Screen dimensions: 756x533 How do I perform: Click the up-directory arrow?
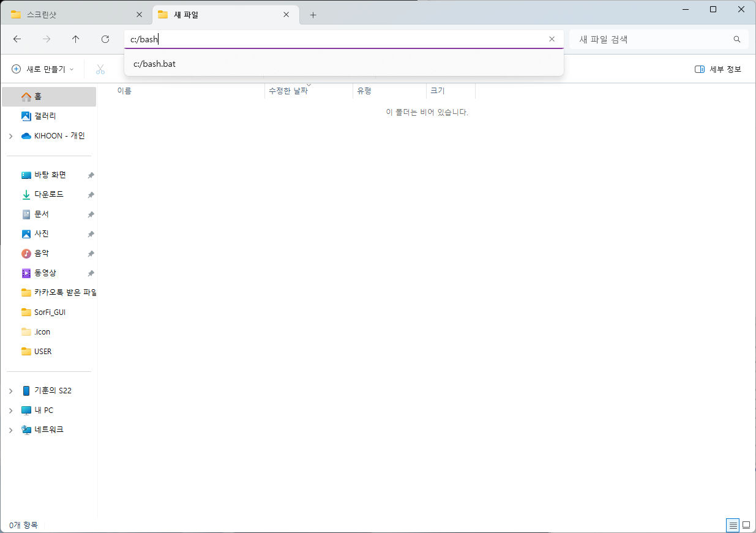[x=76, y=39]
